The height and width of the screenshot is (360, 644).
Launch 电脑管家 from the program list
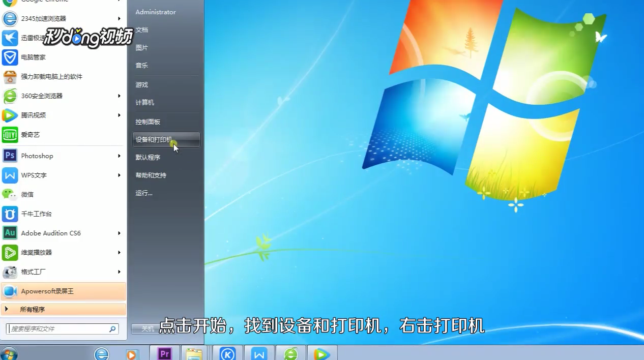click(63, 57)
